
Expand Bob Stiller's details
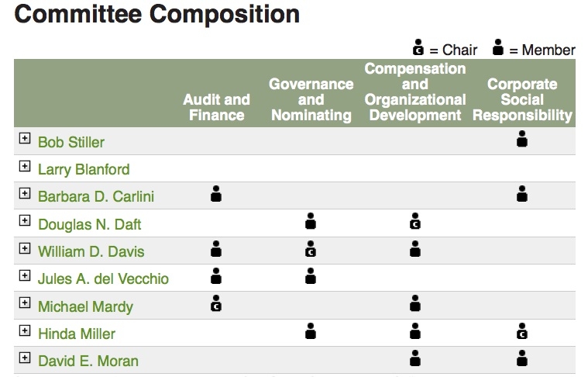click(25, 138)
